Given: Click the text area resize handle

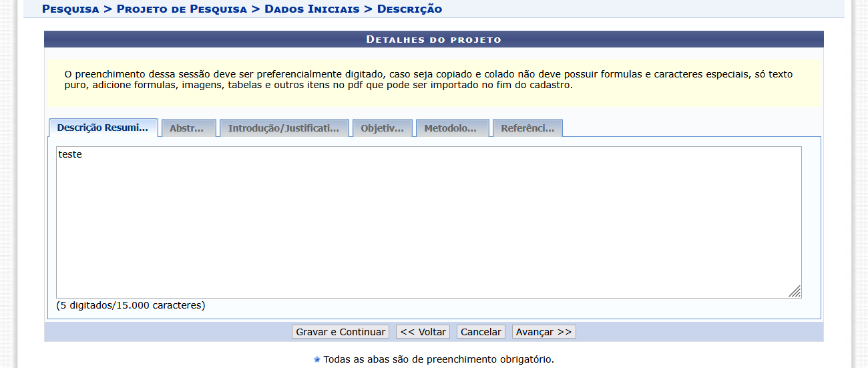Looking at the screenshot, I should [795, 291].
